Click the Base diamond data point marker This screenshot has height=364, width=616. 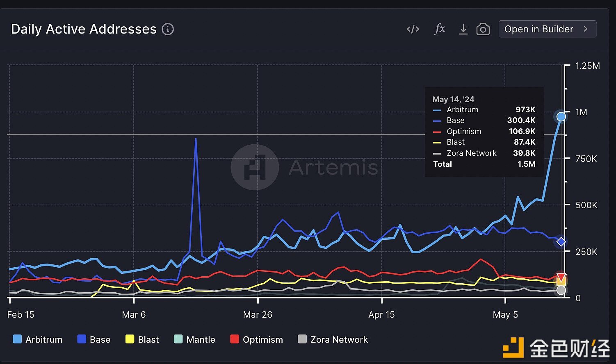[561, 242]
